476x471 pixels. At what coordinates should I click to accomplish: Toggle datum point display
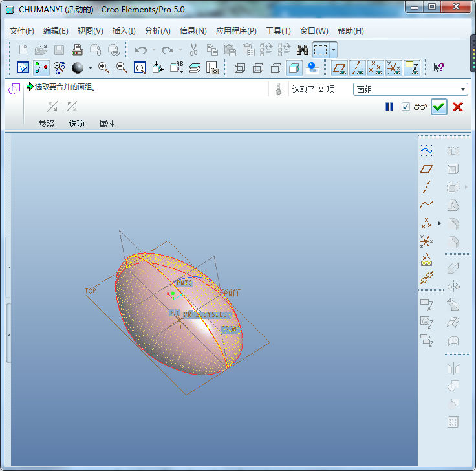pyautogui.click(x=376, y=68)
